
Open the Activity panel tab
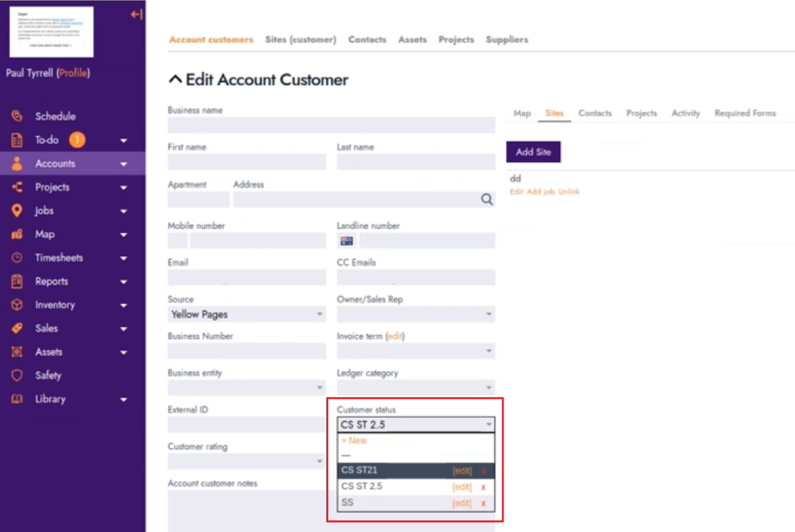[686, 113]
